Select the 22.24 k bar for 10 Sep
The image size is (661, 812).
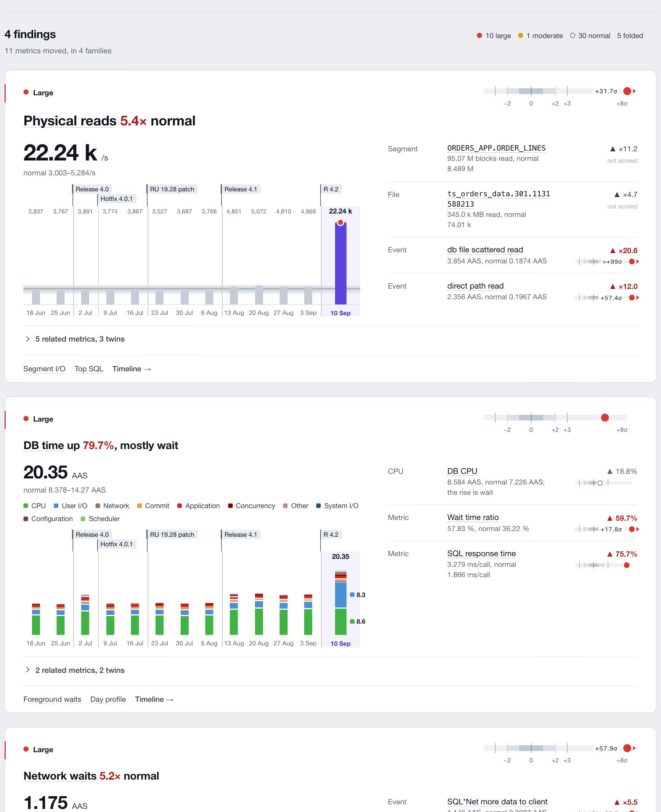tap(340, 263)
